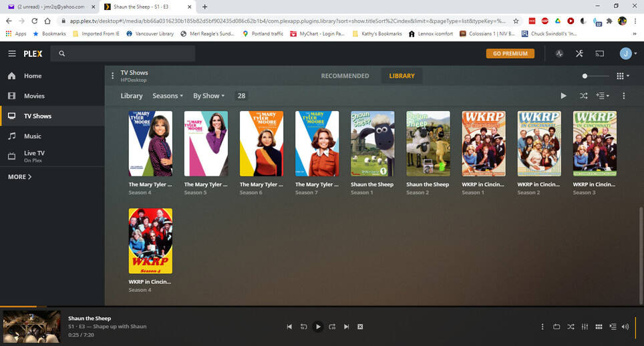Open WKRP in Cincinnati Season 2 poster
Viewport: 644px width, 346px height.
pyautogui.click(x=539, y=144)
